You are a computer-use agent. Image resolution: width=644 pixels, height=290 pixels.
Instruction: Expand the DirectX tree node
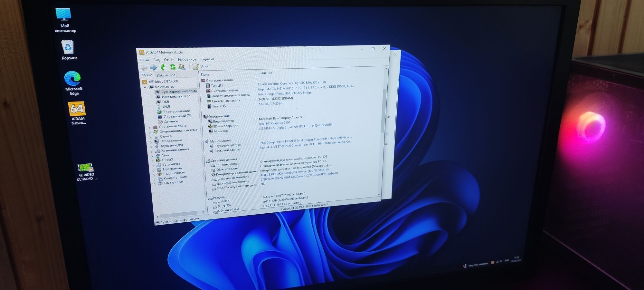(x=153, y=161)
